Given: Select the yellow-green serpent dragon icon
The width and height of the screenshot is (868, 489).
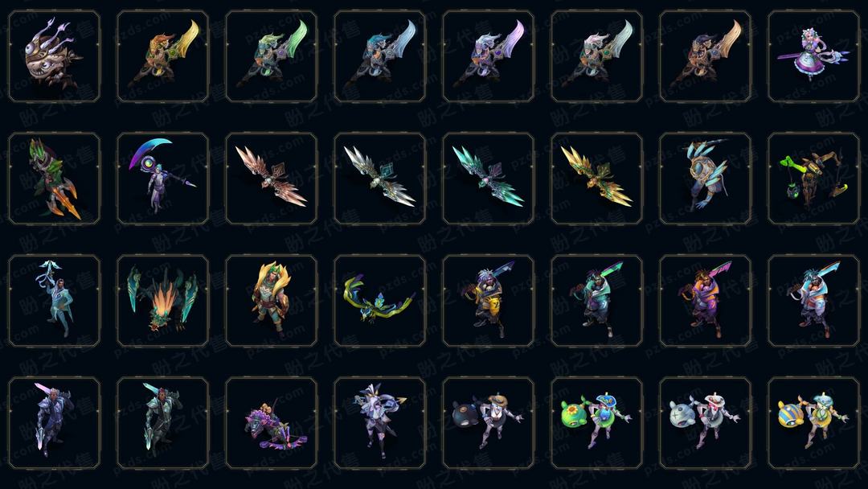Looking at the screenshot, I should 379,301.
